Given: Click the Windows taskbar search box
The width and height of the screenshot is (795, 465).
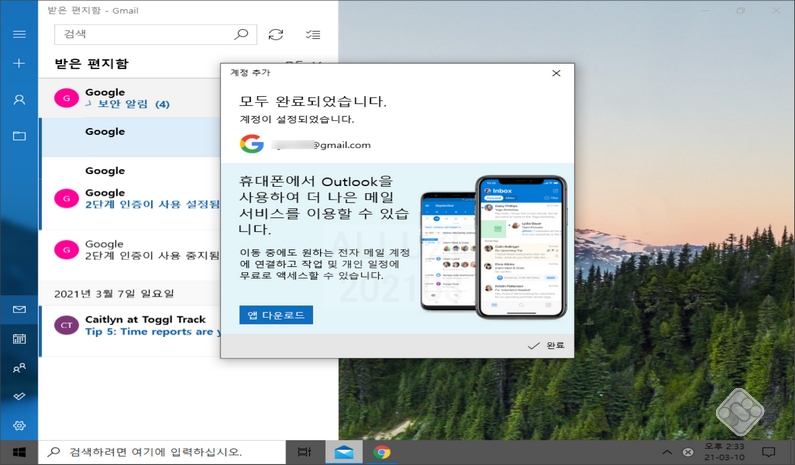Looking at the screenshot, I should (x=162, y=452).
